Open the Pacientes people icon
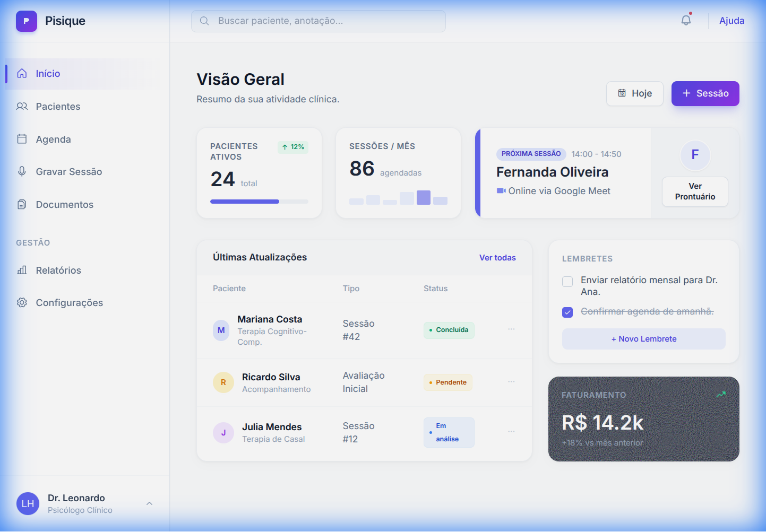 pos(22,106)
